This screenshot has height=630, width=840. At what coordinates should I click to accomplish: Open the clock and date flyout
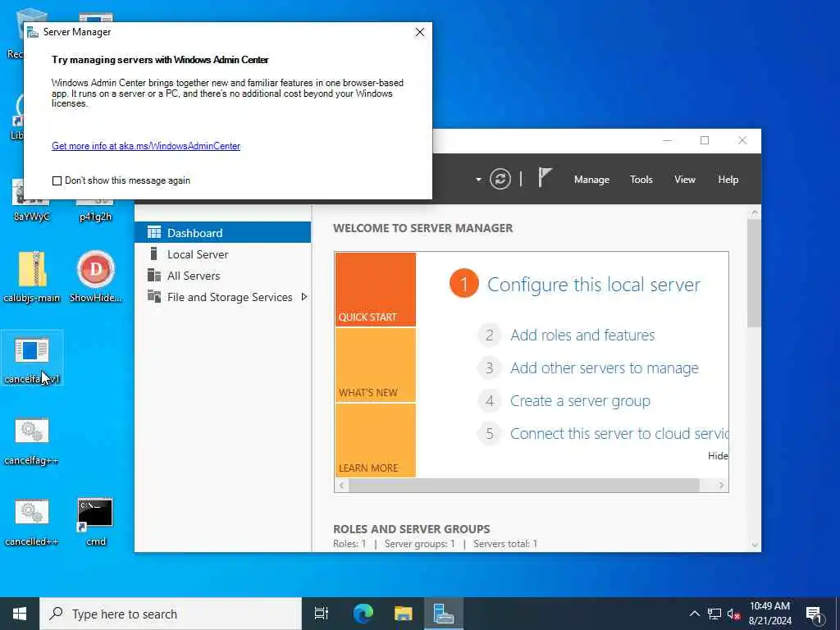[x=769, y=614]
